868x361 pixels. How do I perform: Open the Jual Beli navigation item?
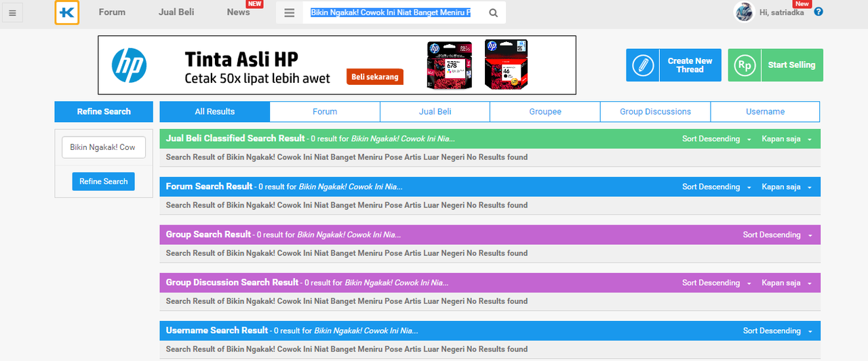tap(176, 12)
